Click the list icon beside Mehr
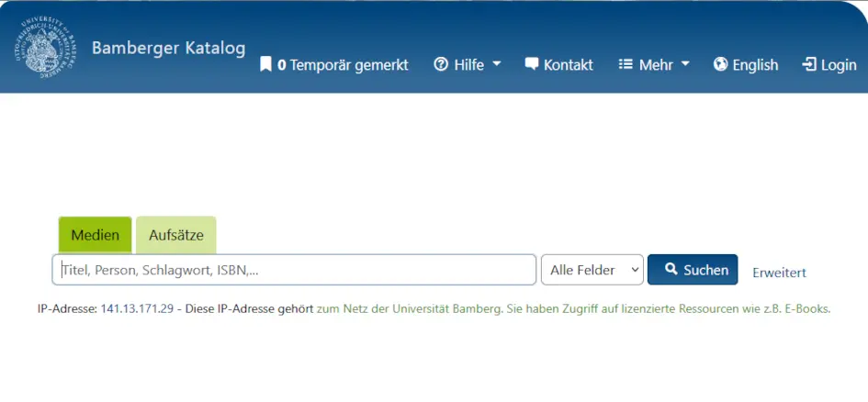The width and height of the screenshot is (868, 402). click(626, 64)
